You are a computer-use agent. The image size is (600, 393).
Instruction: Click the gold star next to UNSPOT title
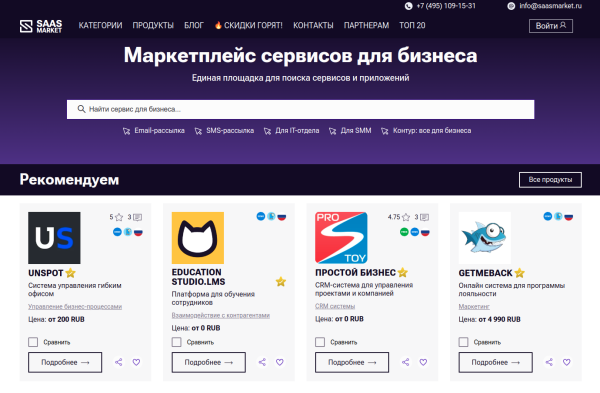click(x=70, y=273)
